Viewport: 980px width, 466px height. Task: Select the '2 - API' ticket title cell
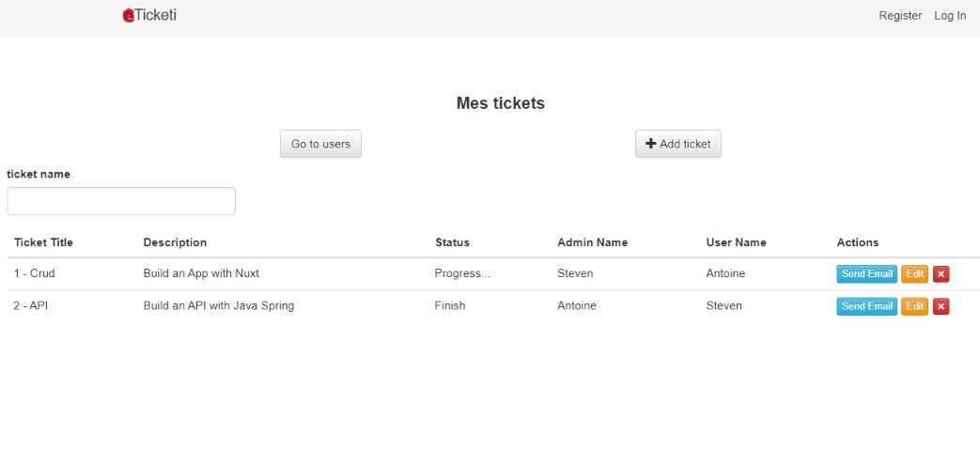(x=30, y=305)
